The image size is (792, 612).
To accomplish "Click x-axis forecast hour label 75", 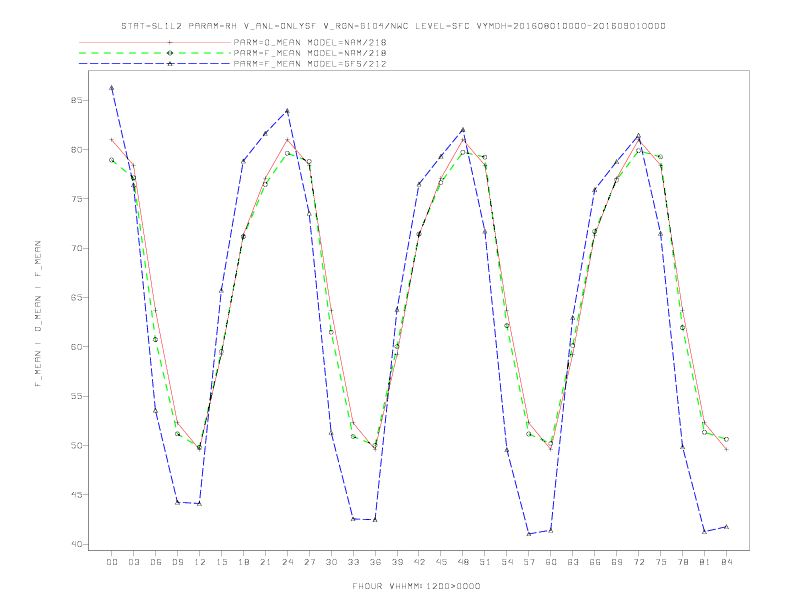I will click(661, 562).
